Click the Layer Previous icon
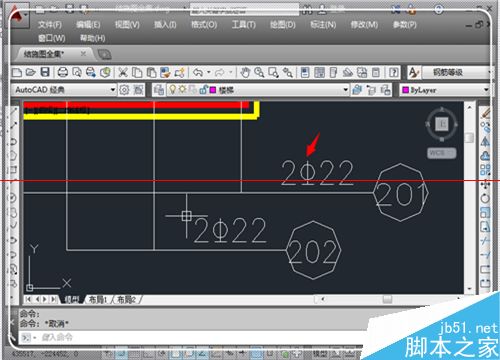Image resolution: width=500 pixels, height=360 pixels. 386,90
